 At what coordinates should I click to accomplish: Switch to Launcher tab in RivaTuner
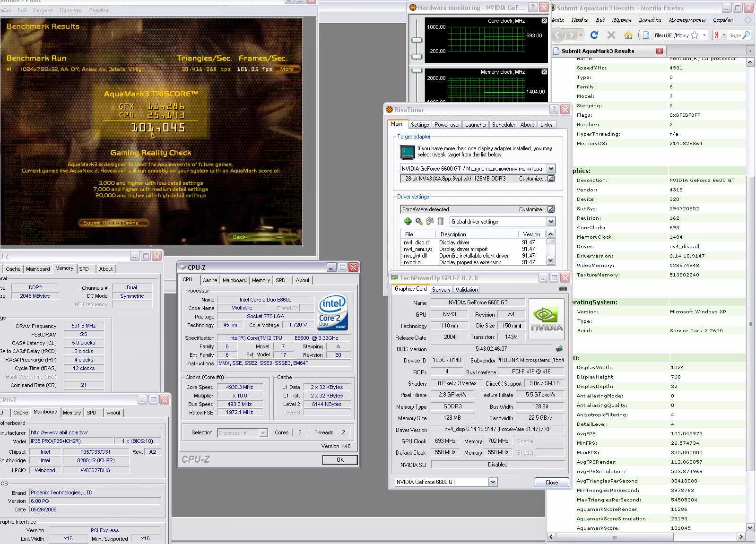[476, 125]
